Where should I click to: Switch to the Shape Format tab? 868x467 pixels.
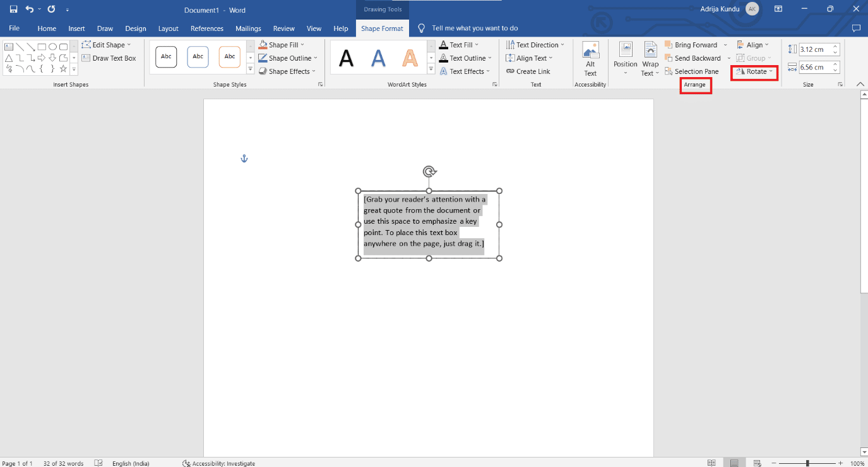pyautogui.click(x=383, y=28)
